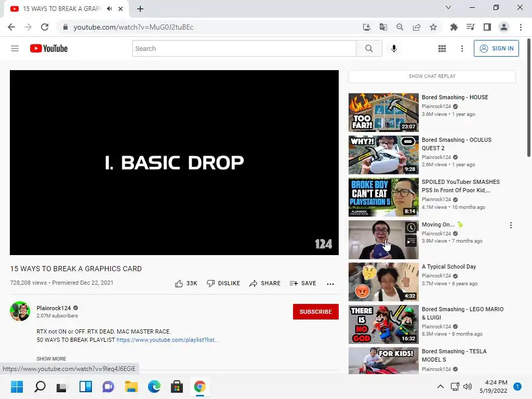The width and height of the screenshot is (532, 399).
Task: Open the Chrome extensions puzzle icon
Action: (x=454, y=27)
